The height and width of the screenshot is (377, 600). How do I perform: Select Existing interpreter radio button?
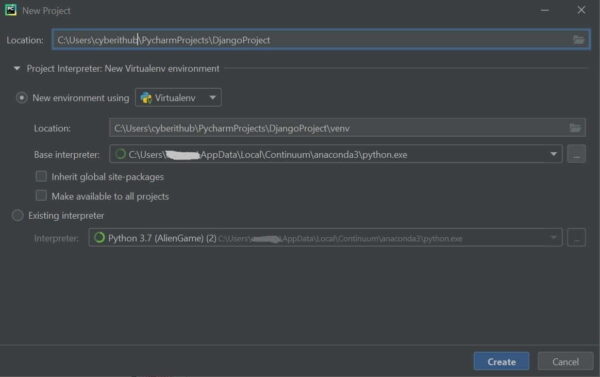click(x=18, y=215)
